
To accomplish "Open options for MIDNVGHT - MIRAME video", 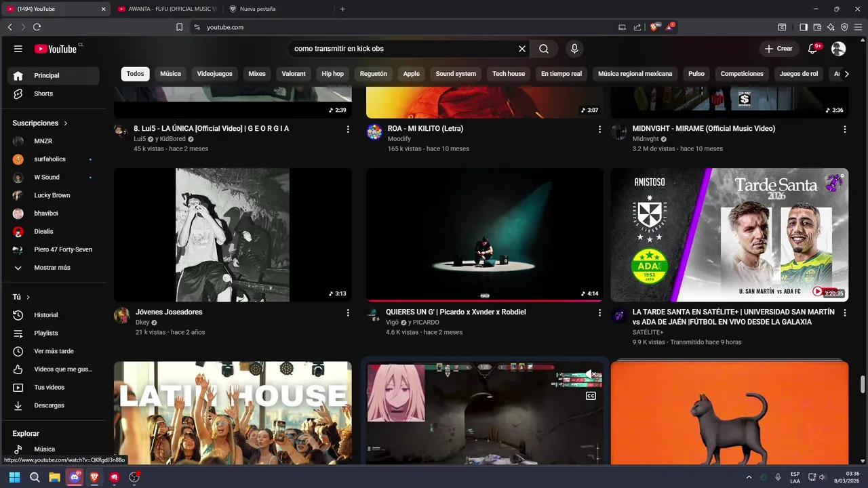I will pos(845,129).
